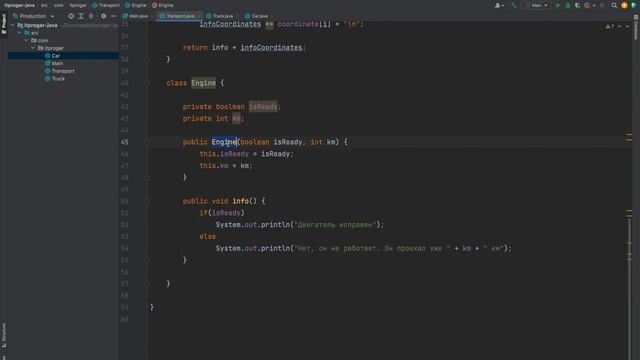Start debugging with the green bug icon
Image resolution: width=640 pixels, height=360 pixels.
[x=568, y=5]
